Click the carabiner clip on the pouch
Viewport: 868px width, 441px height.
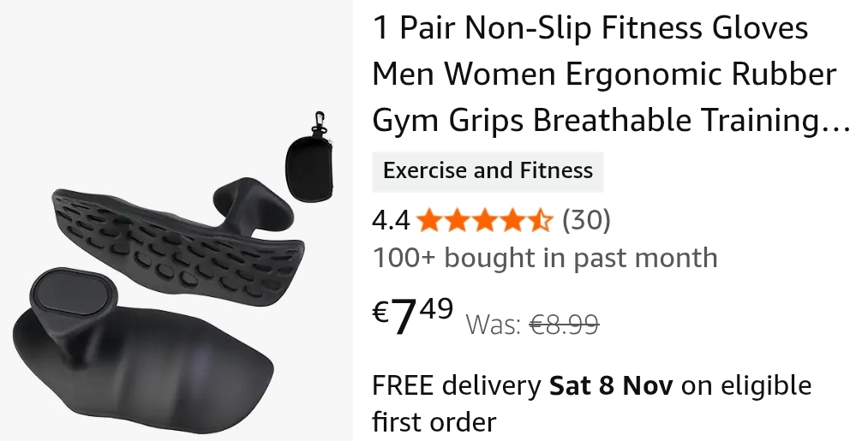click(x=318, y=122)
